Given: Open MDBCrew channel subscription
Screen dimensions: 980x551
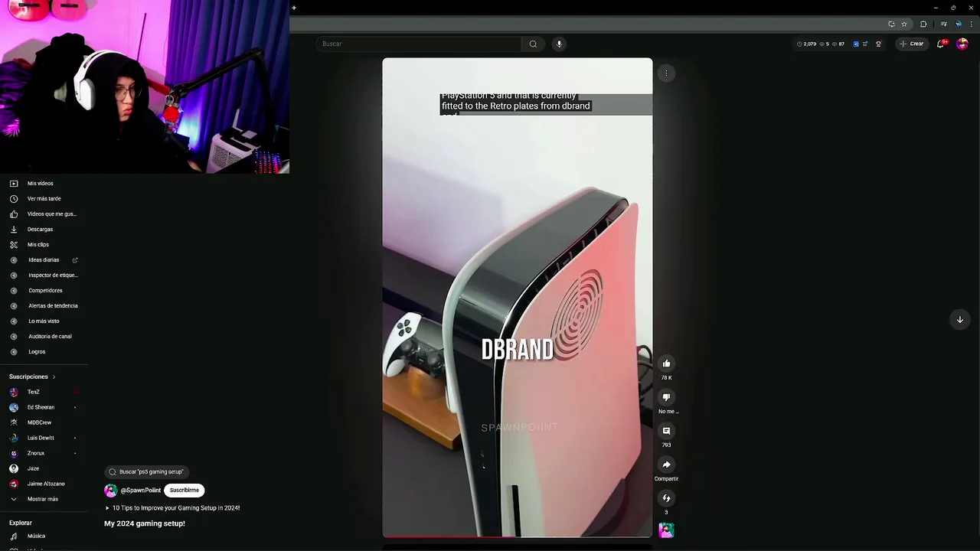Looking at the screenshot, I should (x=40, y=422).
